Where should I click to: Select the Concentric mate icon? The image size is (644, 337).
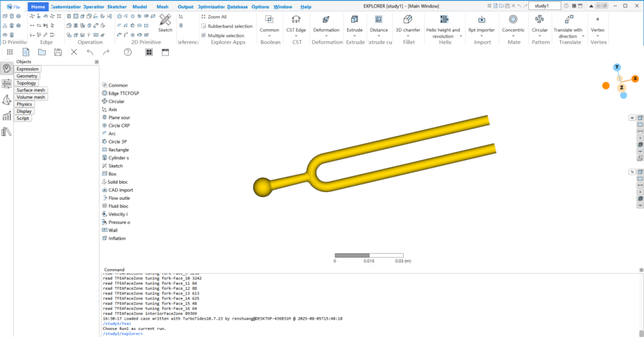coord(513,19)
